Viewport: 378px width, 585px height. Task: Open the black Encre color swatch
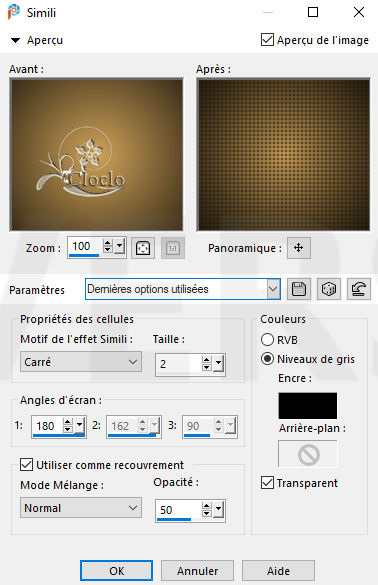[307, 406]
